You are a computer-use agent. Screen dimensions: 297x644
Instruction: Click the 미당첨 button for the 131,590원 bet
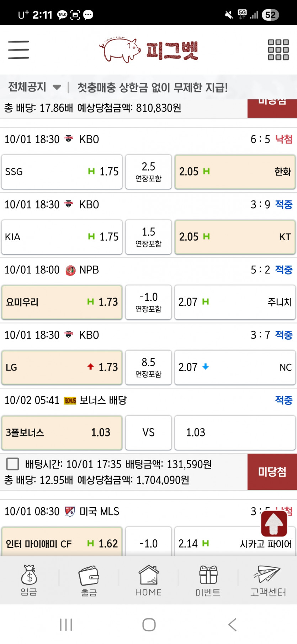[x=272, y=472]
